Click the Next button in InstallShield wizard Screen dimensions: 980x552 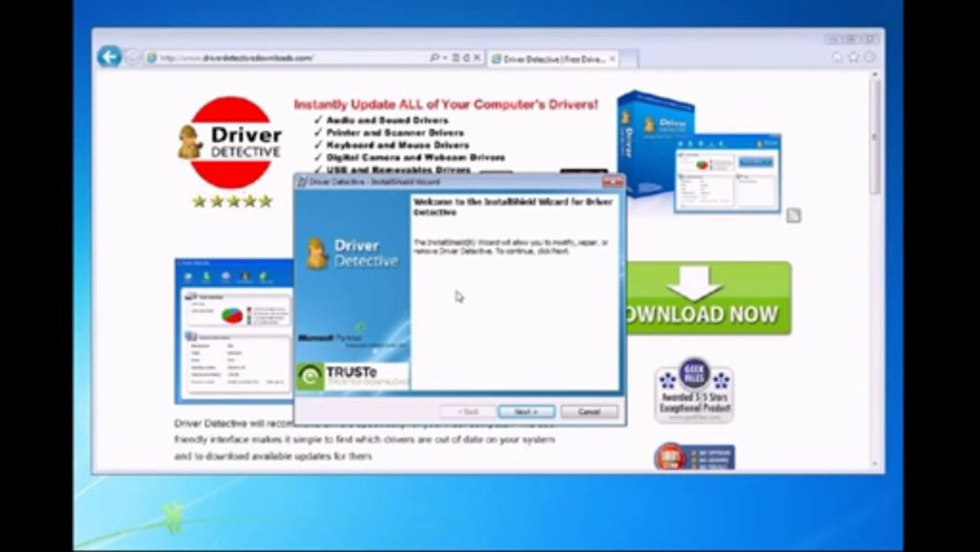(x=526, y=412)
